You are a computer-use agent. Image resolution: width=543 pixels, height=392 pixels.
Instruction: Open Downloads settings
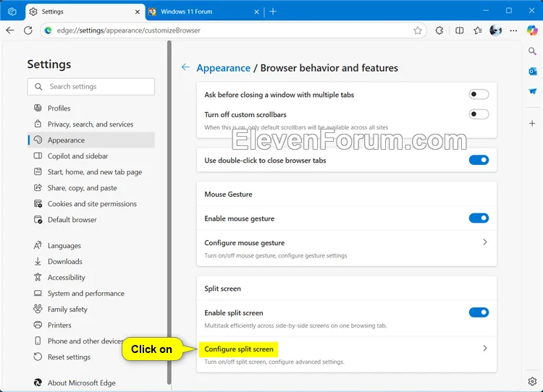click(91, 262)
